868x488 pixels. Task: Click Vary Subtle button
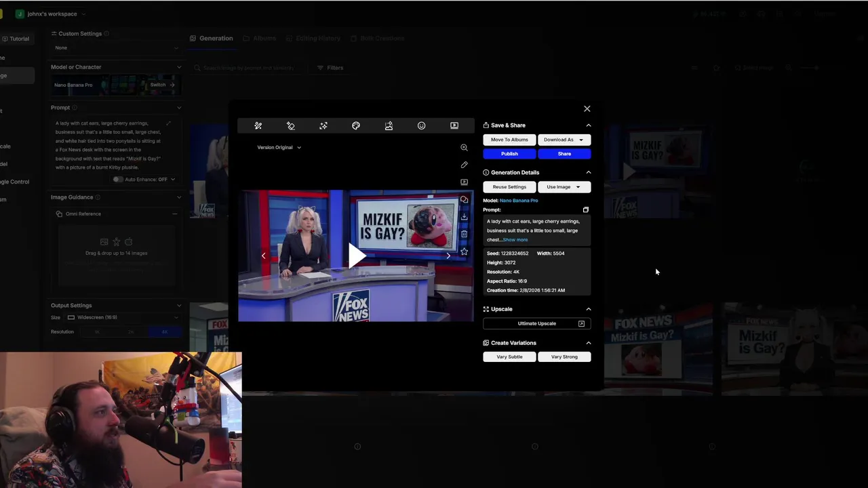[509, 357]
